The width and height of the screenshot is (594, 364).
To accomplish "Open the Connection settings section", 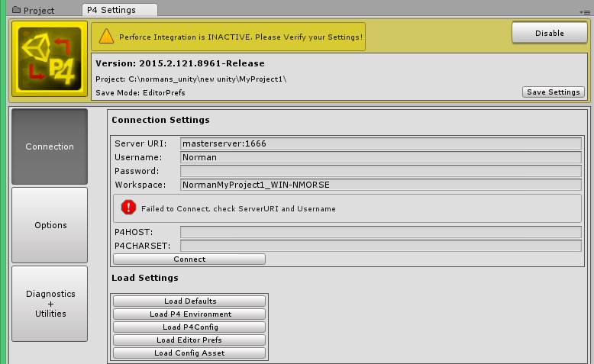I will (50, 147).
